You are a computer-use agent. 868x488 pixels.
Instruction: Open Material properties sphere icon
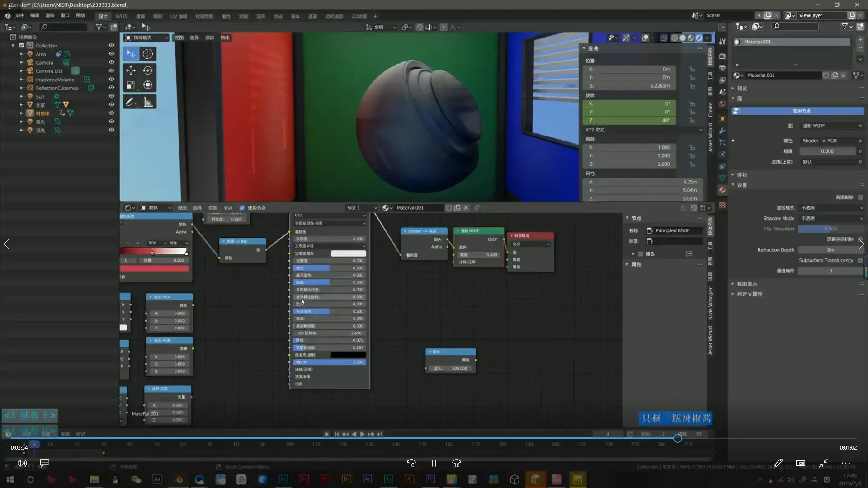point(722,190)
